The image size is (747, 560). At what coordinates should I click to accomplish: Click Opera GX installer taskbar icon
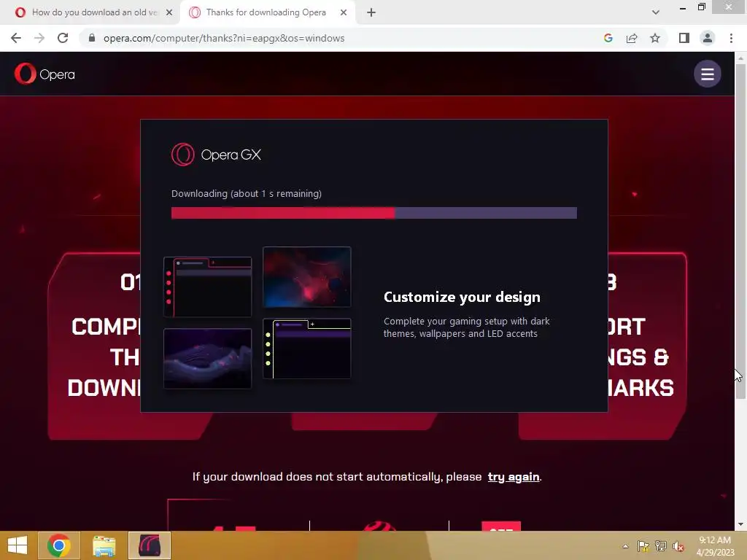(x=149, y=545)
